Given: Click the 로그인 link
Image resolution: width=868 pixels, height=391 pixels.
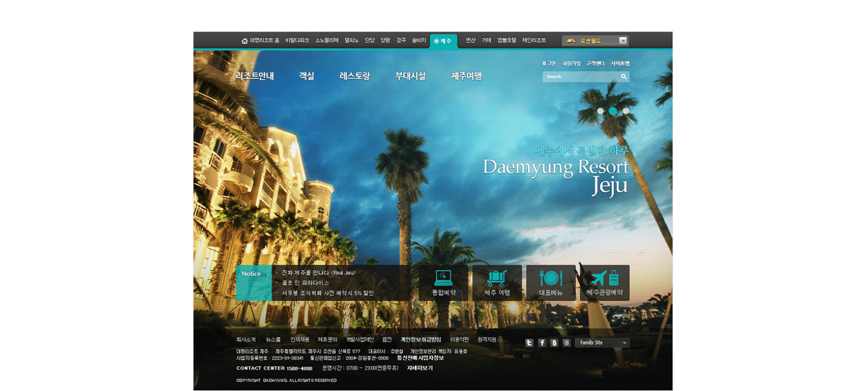Looking at the screenshot, I should [x=548, y=63].
